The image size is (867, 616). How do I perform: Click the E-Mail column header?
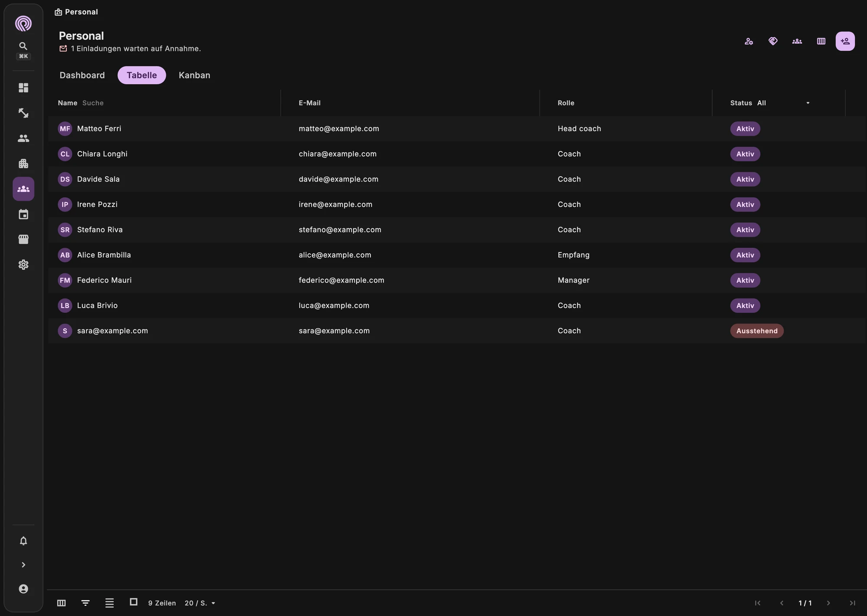(310, 103)
